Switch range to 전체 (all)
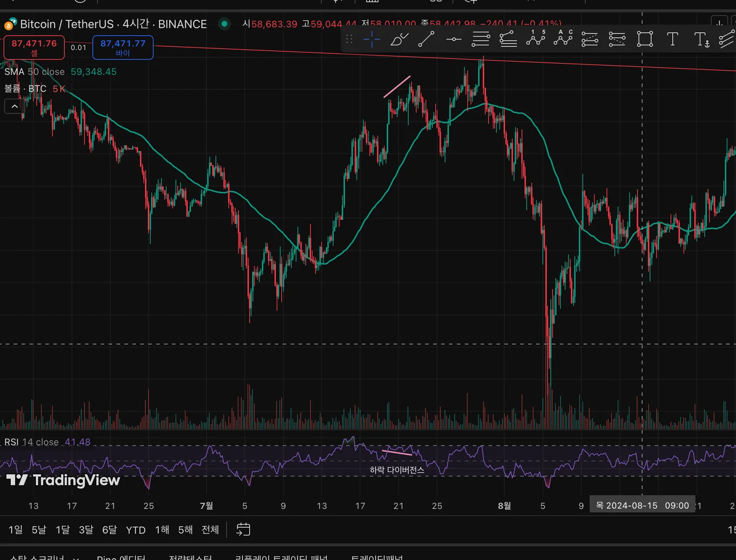Image resolution: width=736 pixels, height=560 pixels. click(210, 530)
